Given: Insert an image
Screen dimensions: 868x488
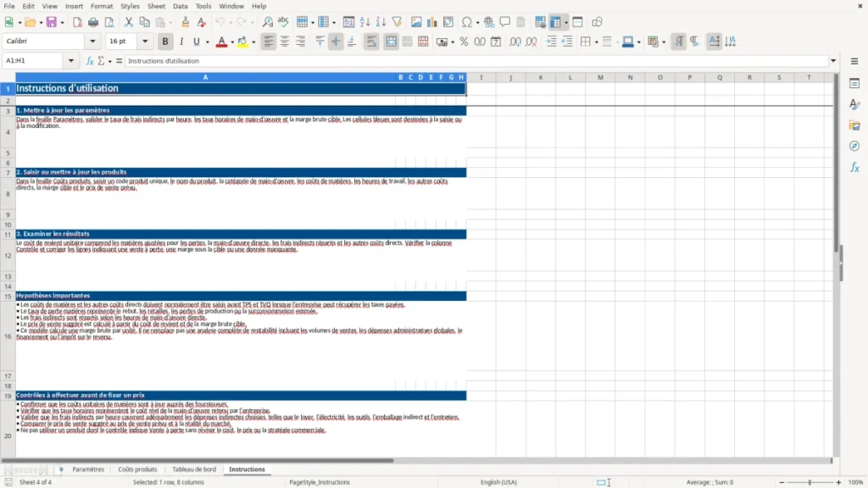Looking at the screenshot, I should pos(416,22).
